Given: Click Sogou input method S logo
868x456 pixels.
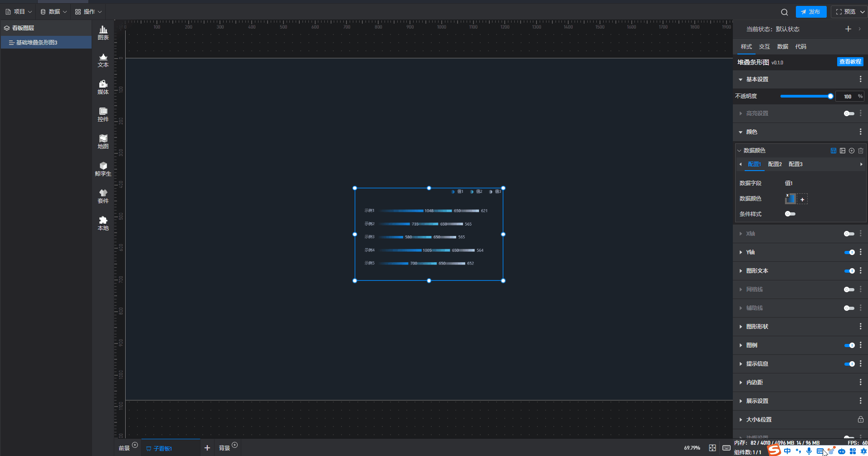Looking at the screenshot, I should point(774,450).
